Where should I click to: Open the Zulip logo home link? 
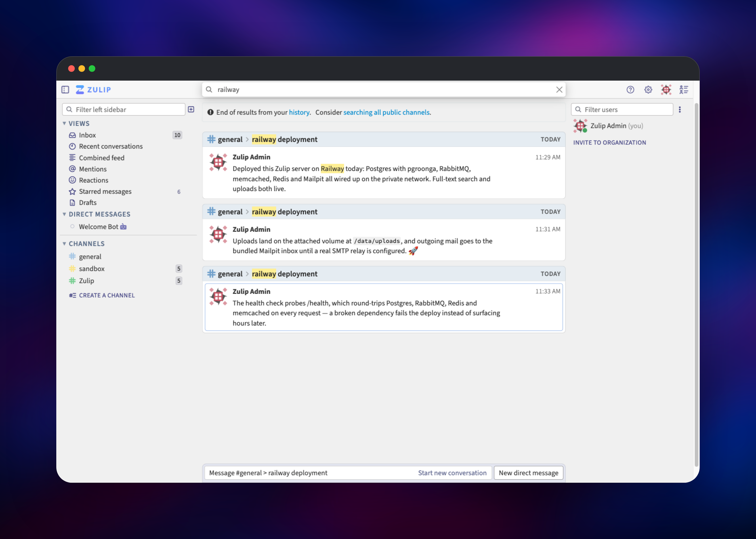93,90
